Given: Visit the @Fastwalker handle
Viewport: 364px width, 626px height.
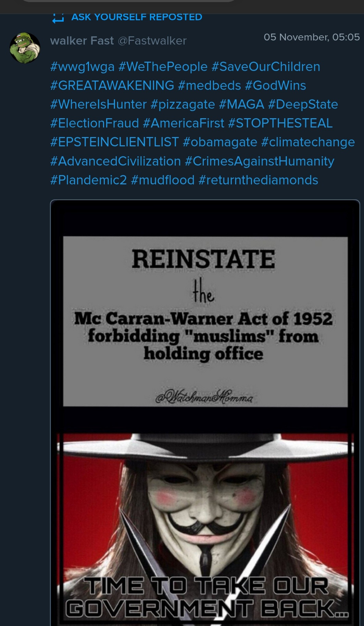Looking at the screenshot, I should [x=152, y=41].
